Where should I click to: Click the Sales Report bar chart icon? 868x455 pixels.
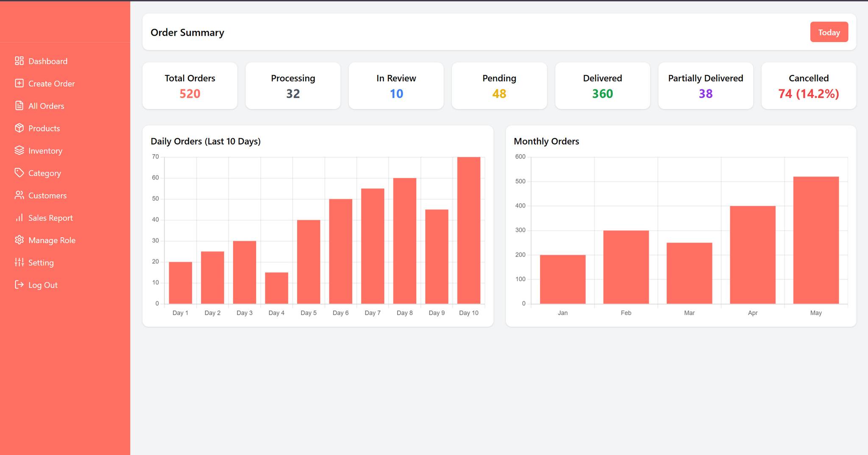19,218
